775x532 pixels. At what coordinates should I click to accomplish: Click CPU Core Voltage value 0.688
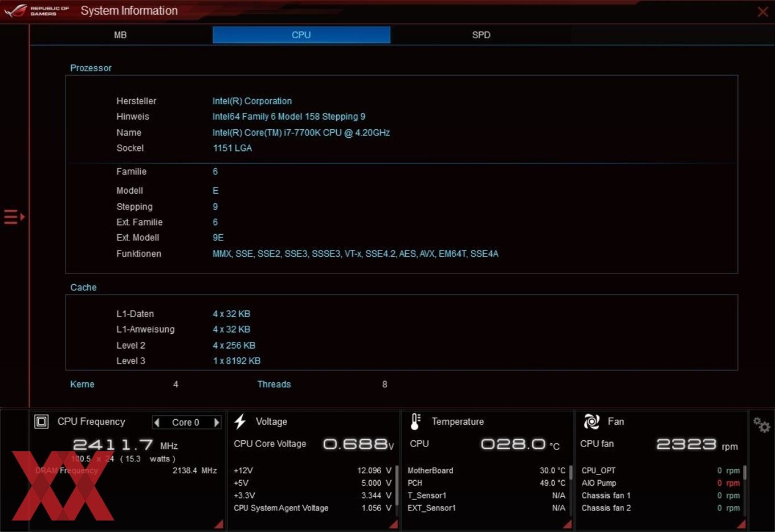coord(358,444)
